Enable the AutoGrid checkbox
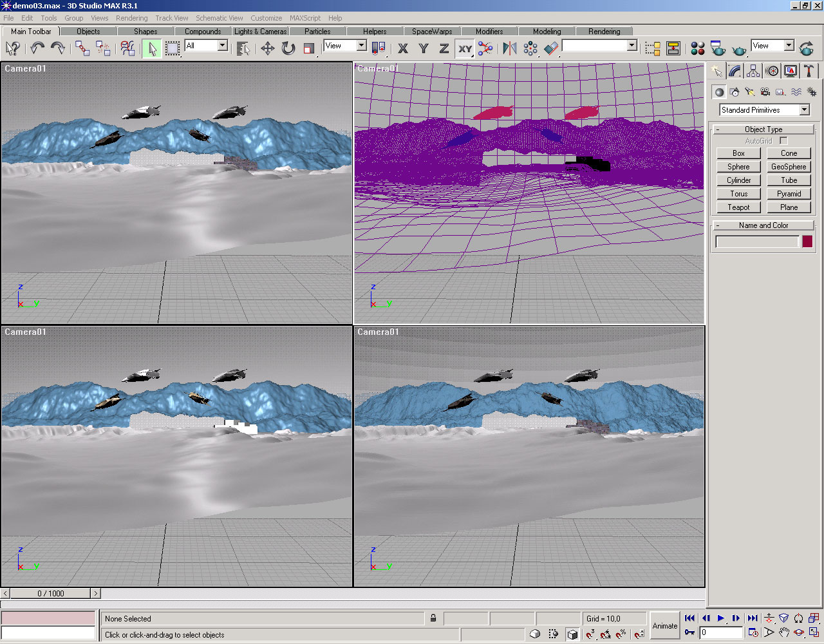The width and height of the screenshot is (824, 644). pos(783,140)
